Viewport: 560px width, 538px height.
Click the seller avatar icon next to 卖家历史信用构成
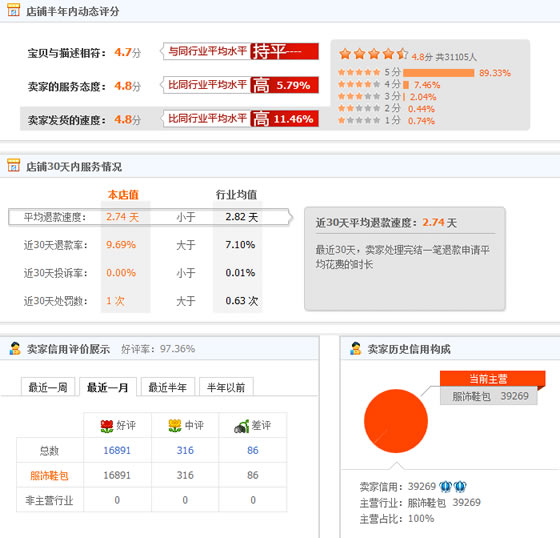pyautogui.click(x=355, y=348)
